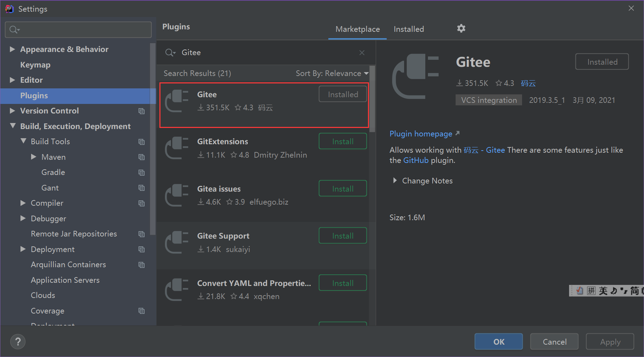
Task: Click project-level icon beside Arquillian Containers
Action: tap(142, 265)
